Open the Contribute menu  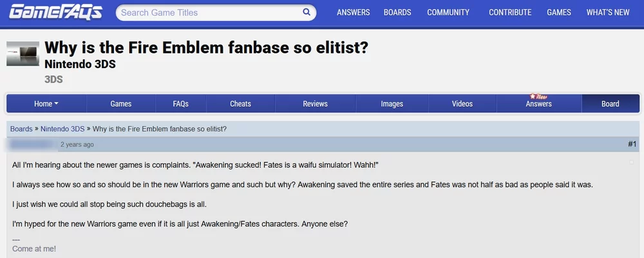click(x=510, y=12)
